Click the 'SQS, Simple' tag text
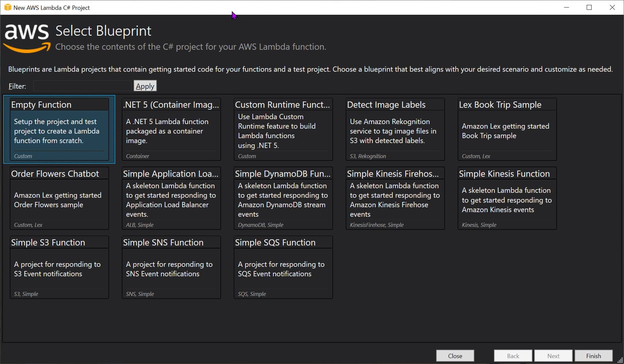 [x=252, y=294]
